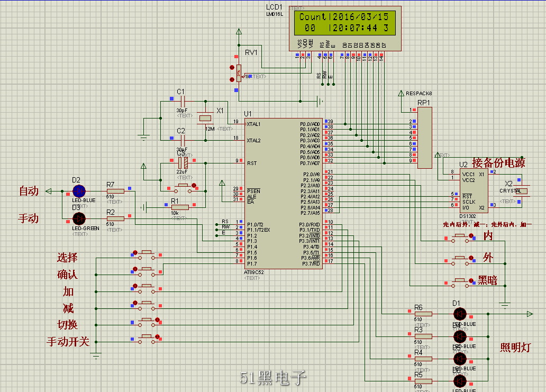
Task: Click the 自动 label text
Action: click(29, 191)
